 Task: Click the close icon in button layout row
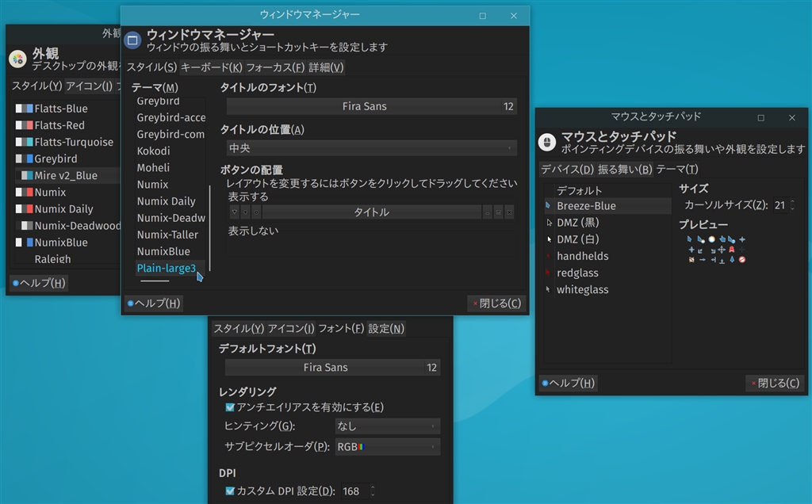(x=509, y=212)
